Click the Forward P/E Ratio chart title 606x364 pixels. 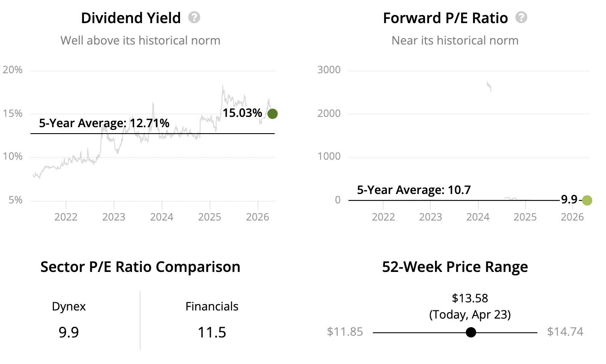[445, 18]
